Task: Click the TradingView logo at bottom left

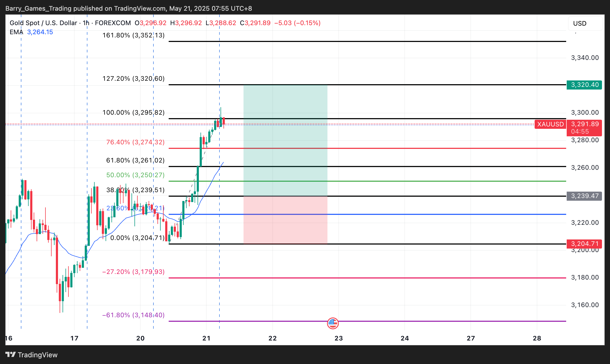Action: pos(32,355)
